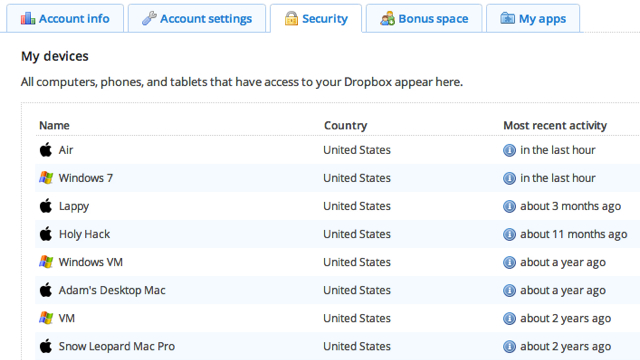Click United States in Holy Hack row
Viewport: 640px width, 360px height.
pos(357,234)
